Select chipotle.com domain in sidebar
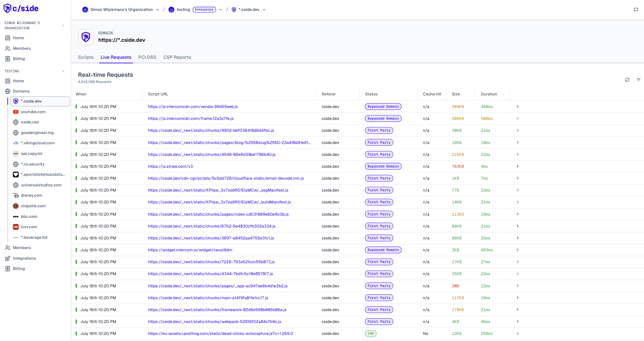The image size is (644, 341). pos(33,206)
